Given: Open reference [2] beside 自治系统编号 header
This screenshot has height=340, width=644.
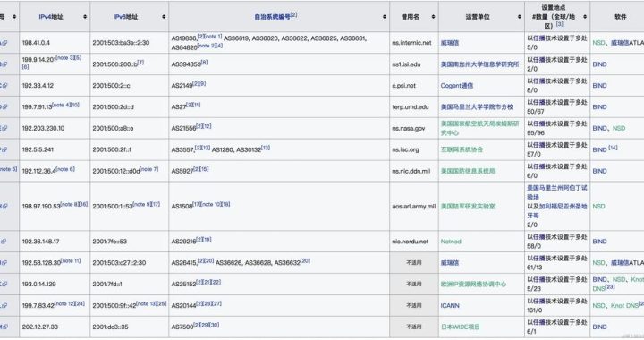Looking at the screenshot, I should click(293, 15).
